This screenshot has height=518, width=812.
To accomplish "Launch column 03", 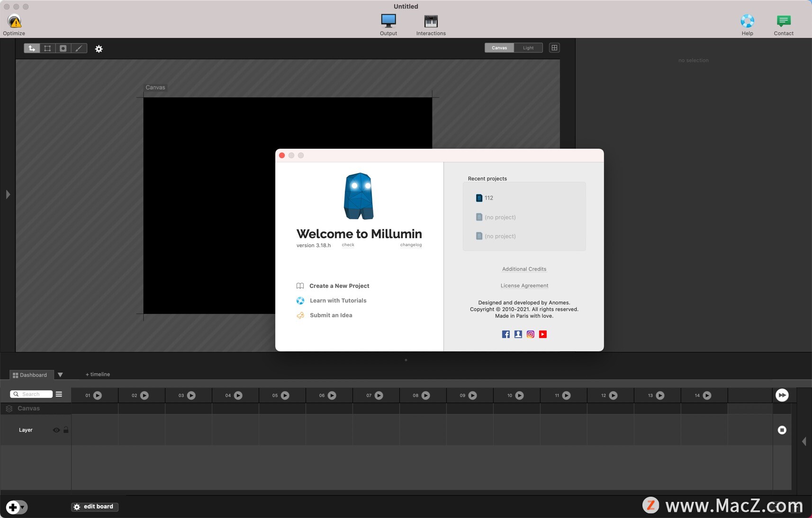I will [191, 395].
